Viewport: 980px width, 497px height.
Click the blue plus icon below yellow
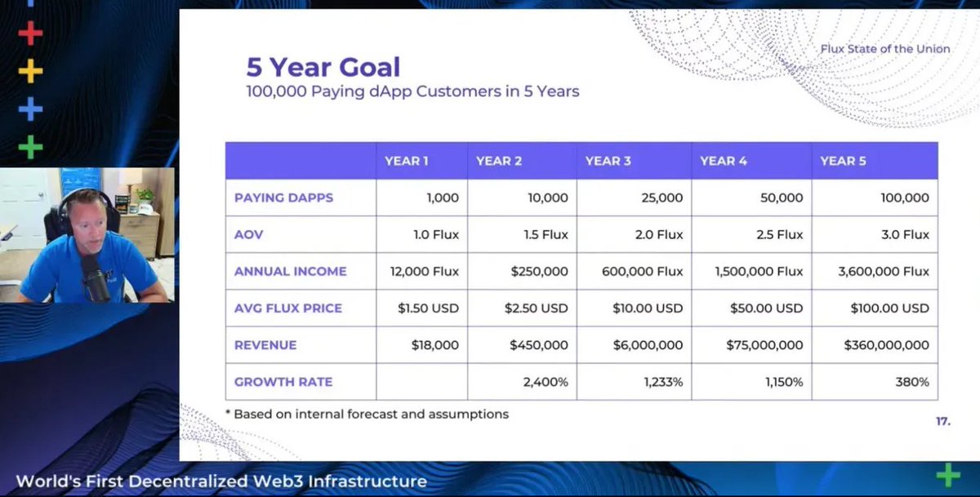pyautogui.click(x=30, y=109)
